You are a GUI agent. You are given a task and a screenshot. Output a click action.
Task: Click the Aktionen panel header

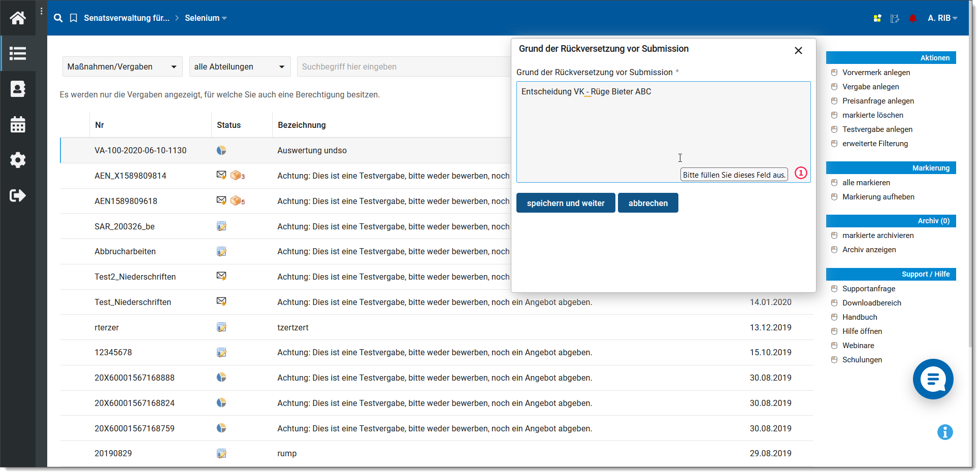891,58
